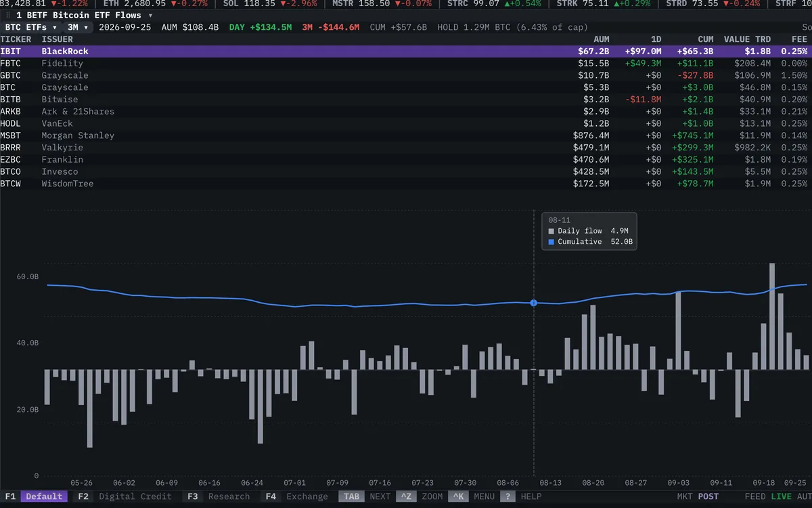812x508 pixels.
Task: Open the ? HELP shortcut
Action: click(521, 496)
